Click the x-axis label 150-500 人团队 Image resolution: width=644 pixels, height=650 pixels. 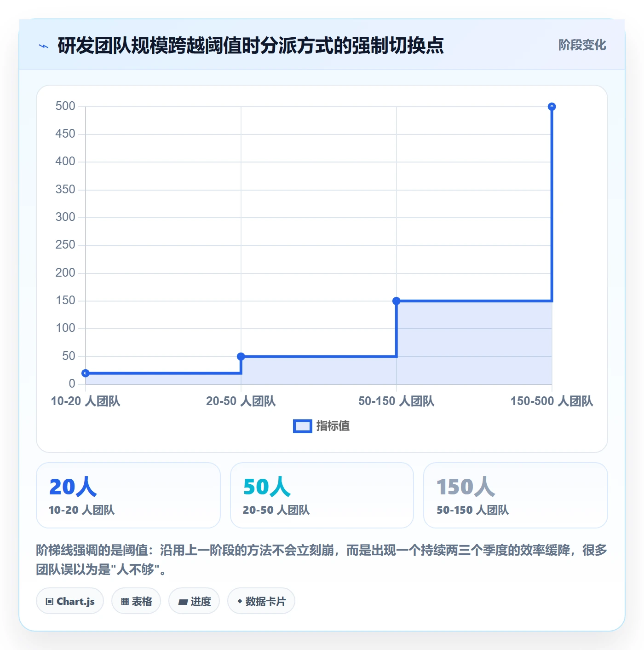tap(552, 401)
